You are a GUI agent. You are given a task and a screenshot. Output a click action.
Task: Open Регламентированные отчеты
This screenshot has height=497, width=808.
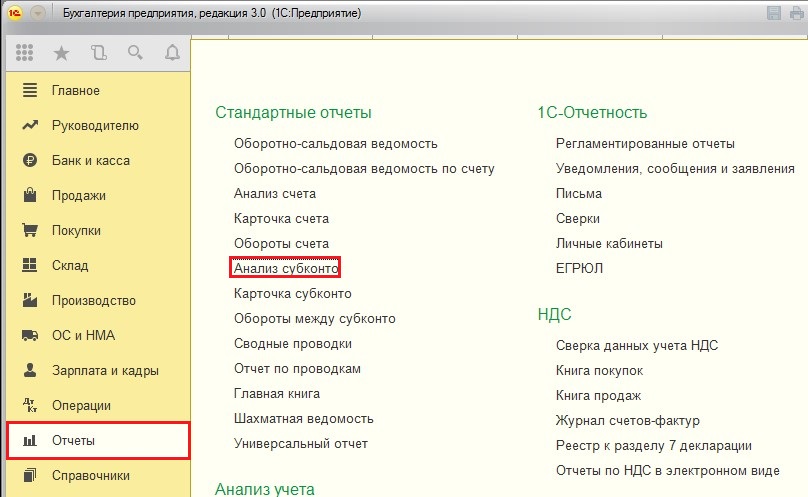645,143
